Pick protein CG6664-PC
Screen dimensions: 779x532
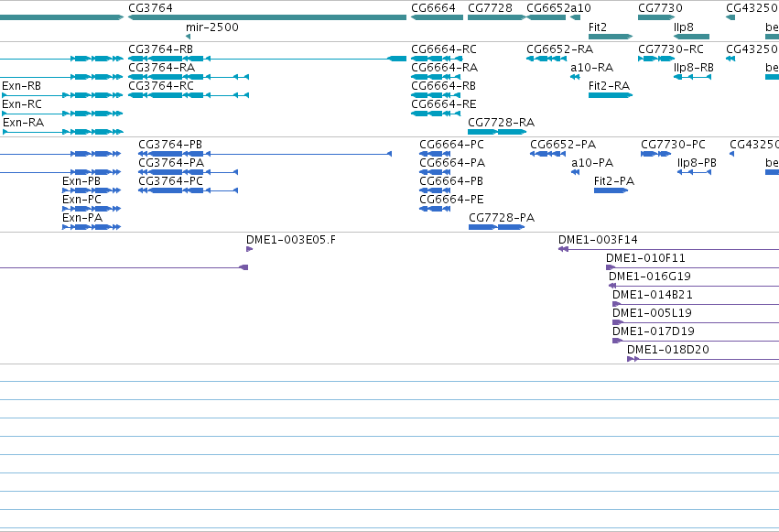point(451,145)
